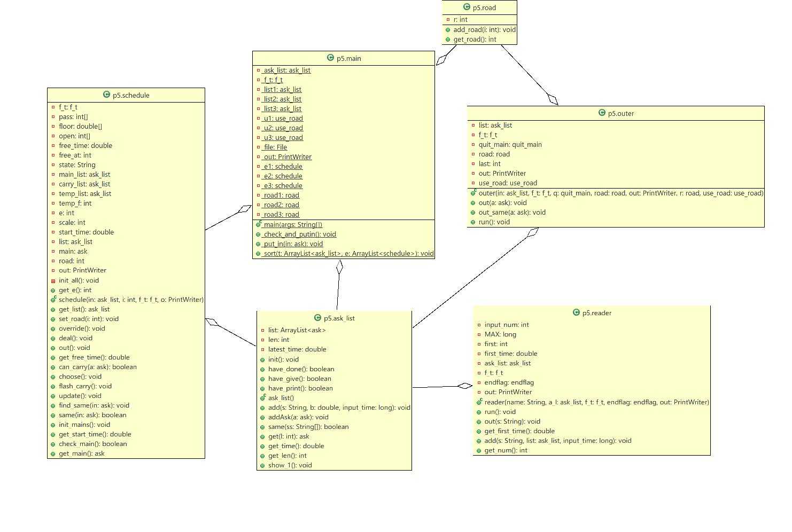Select the p5.reader class header
The image size is (792, 532).
592,313
